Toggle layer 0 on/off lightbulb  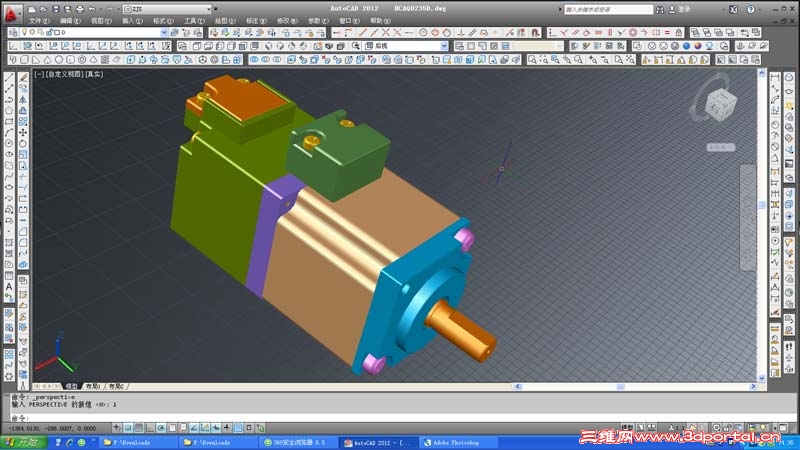tap(24, 32)
